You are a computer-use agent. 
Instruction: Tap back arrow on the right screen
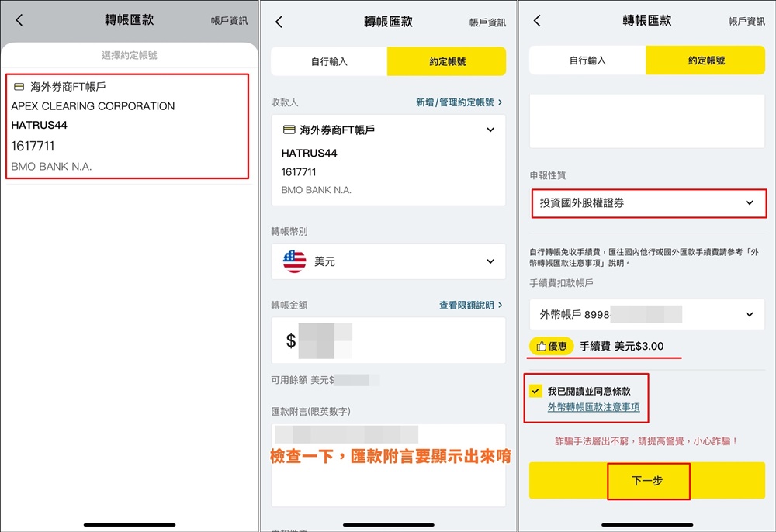[x=537, y=21]
